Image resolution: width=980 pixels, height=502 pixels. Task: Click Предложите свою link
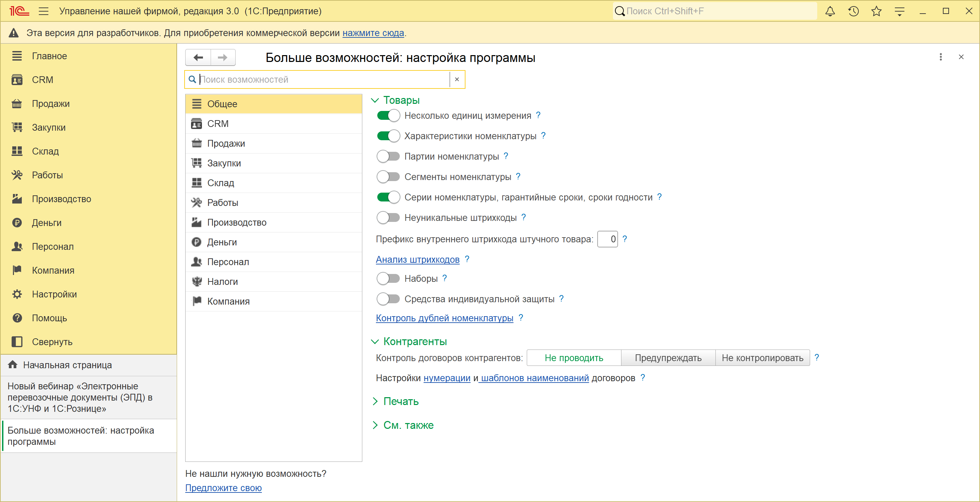coord(223,488)
